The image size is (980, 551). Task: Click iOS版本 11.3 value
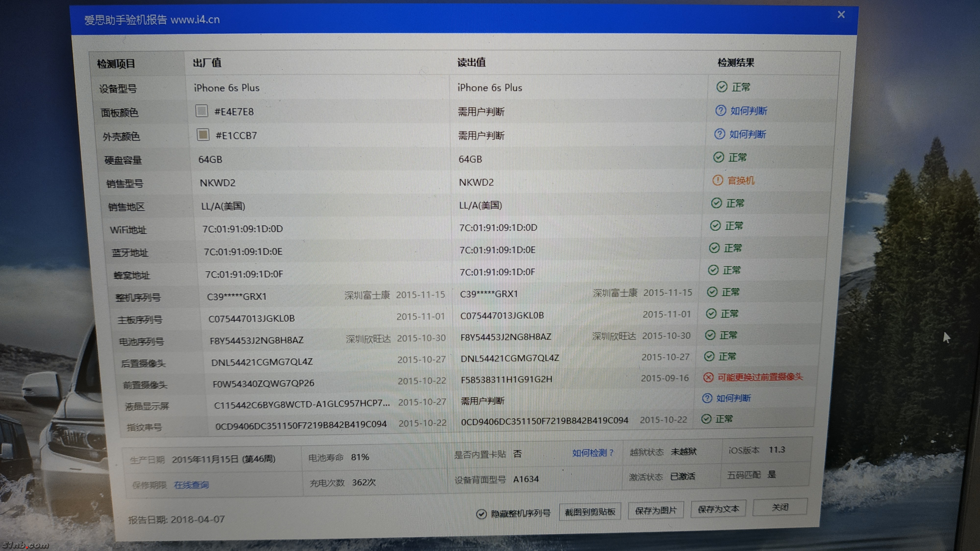point(777,449)
